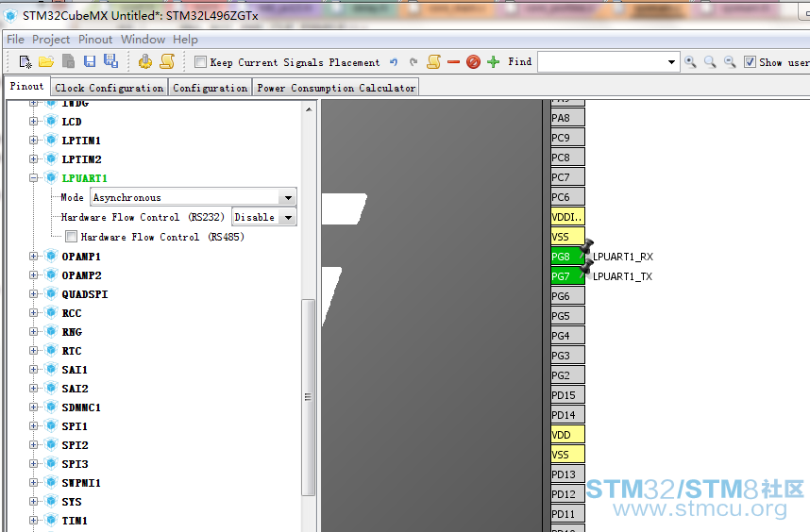Click the red minus collapse icon
This screenshot has height=532, width=810.
[453, 62]
